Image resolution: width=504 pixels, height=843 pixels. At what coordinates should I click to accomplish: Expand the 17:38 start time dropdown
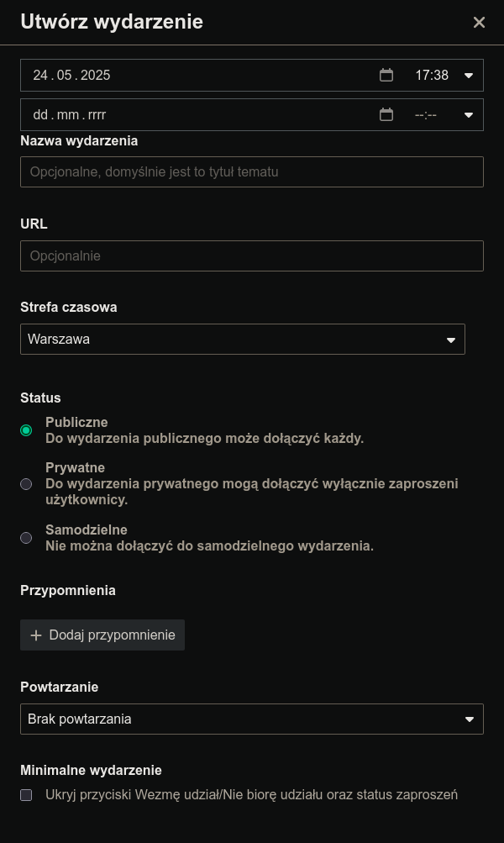tap(444, 75)
